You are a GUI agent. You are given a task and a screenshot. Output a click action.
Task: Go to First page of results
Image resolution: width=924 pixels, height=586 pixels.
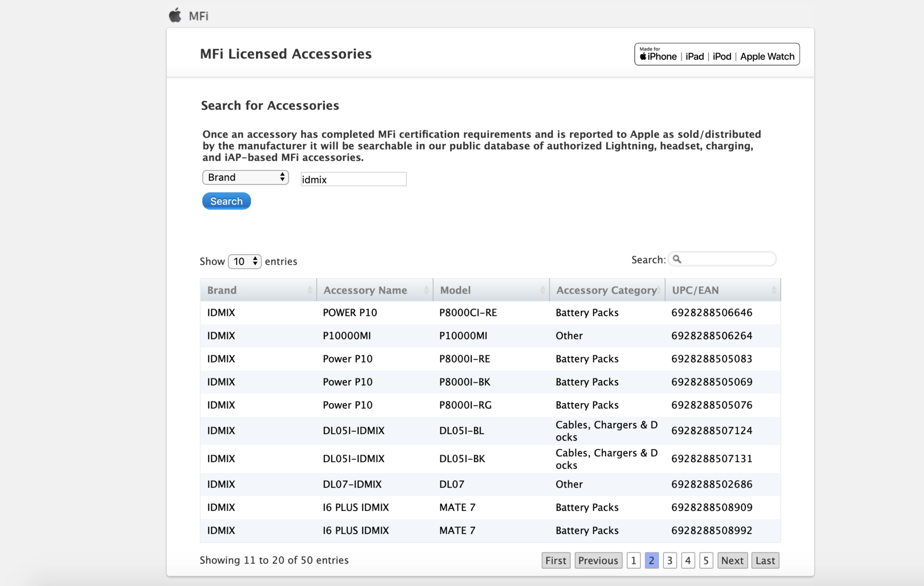click(x=556, y=560)
